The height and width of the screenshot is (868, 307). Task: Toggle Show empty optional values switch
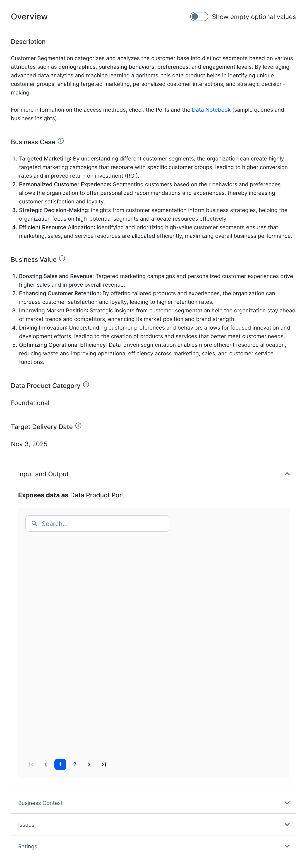click(x=199, y=17)
